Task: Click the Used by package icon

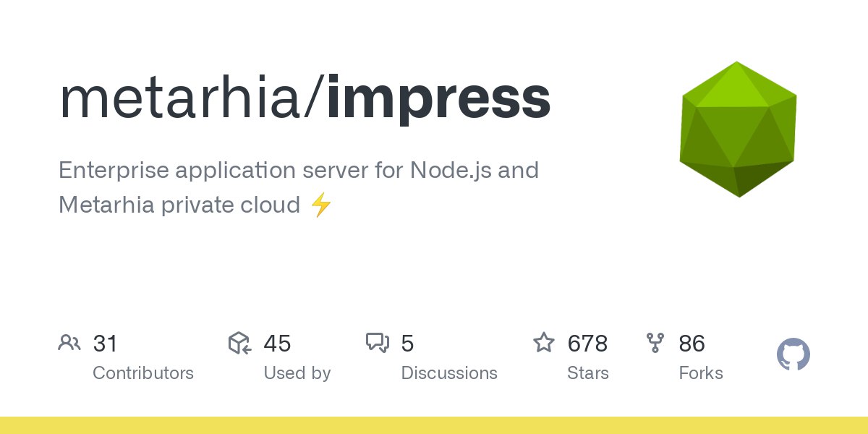Action: coord(239,343)
